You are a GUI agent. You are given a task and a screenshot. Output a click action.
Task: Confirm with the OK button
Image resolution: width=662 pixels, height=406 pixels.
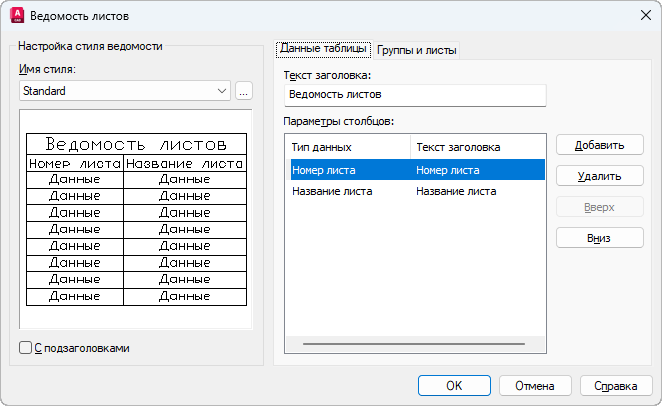[454, 385]
